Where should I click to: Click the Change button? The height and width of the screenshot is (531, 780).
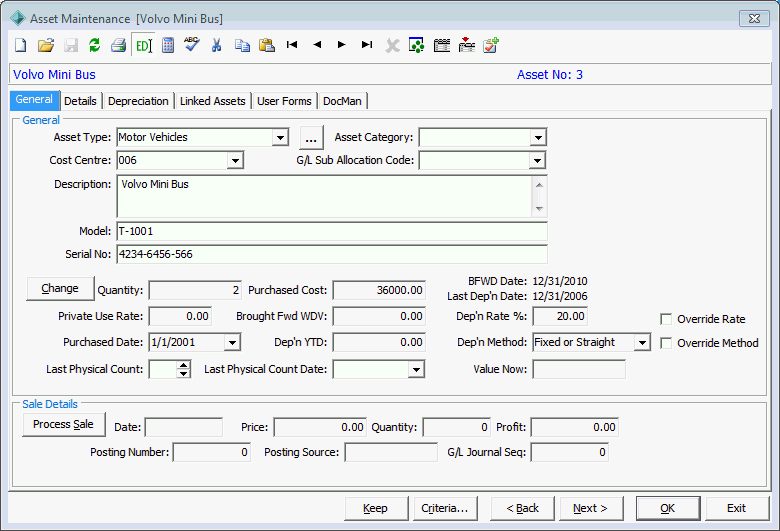(x=60, y=289)
